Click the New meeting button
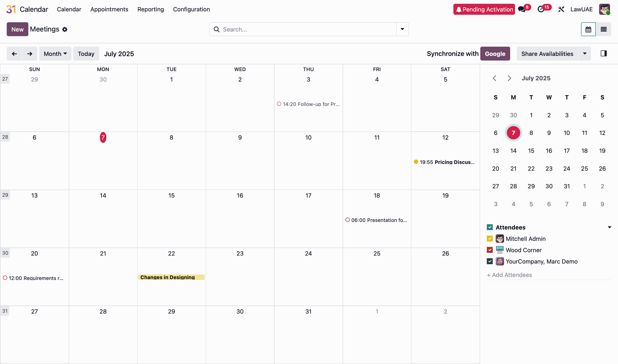 (x=17, y=29)
